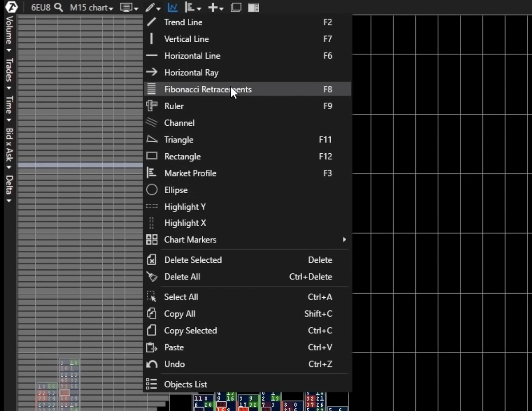Click the Paste clipboard icon
The image size is (532, 411).
pos(151,347)
